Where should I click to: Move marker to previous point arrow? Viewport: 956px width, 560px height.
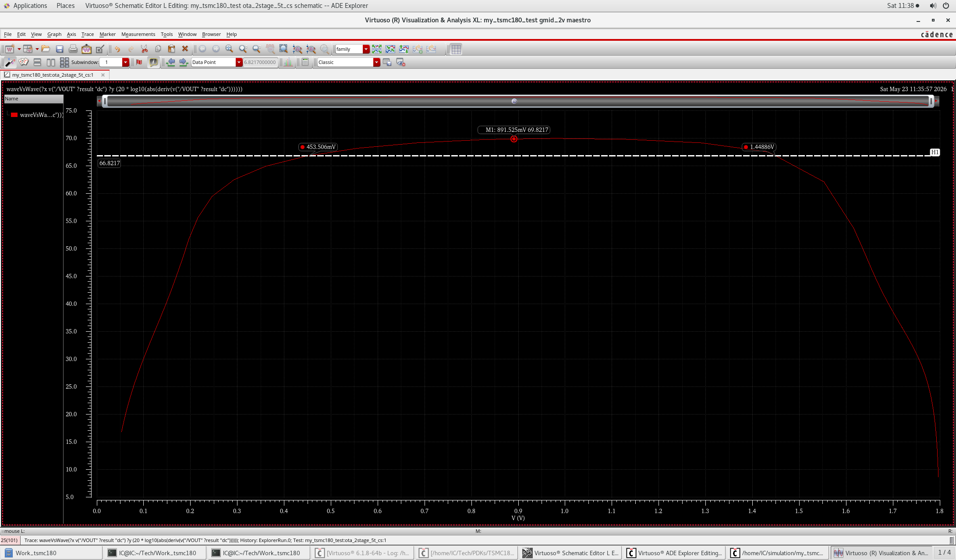(171, 62)
